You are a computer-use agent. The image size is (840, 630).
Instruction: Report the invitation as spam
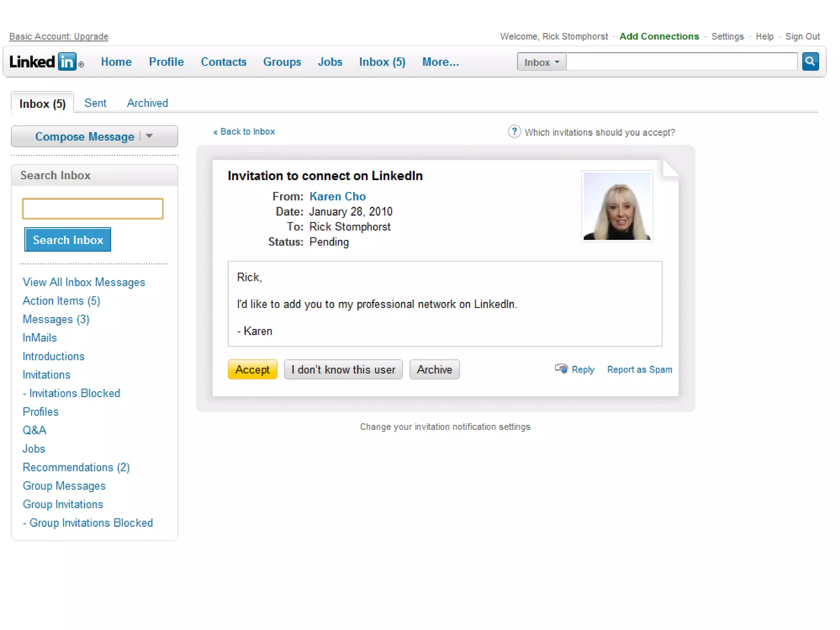[x=639, y=370]
